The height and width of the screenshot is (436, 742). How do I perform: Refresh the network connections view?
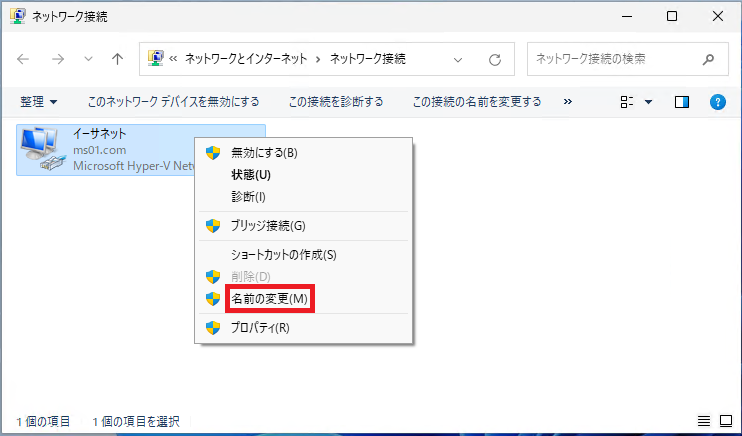(x=495, y=60)
